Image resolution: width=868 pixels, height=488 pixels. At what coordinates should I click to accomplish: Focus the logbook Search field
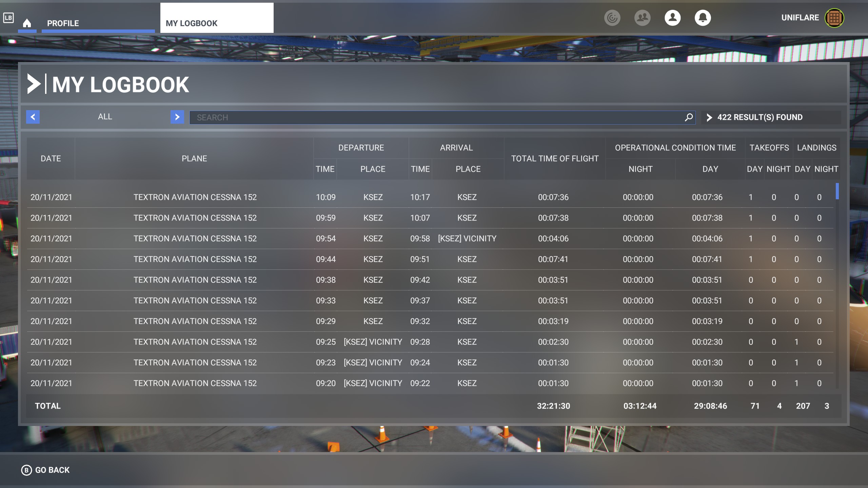tap(437, 117)
